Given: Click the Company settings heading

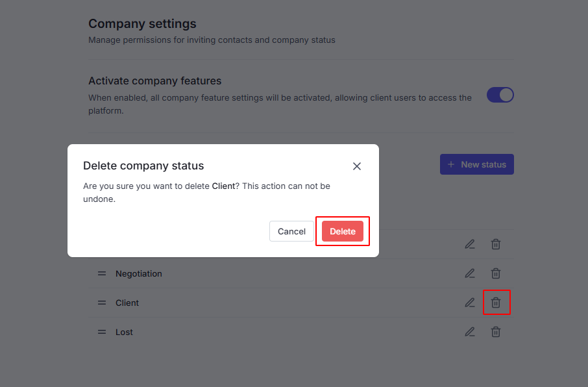Looking at the screenshot, I should coord(142,24).
